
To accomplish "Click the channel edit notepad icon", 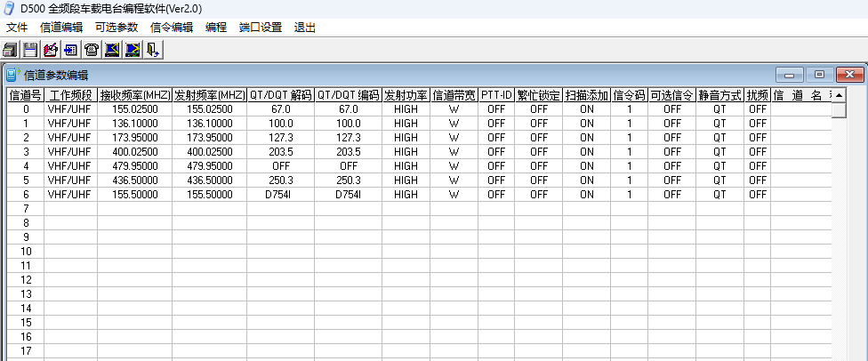I will click(51, 50).
